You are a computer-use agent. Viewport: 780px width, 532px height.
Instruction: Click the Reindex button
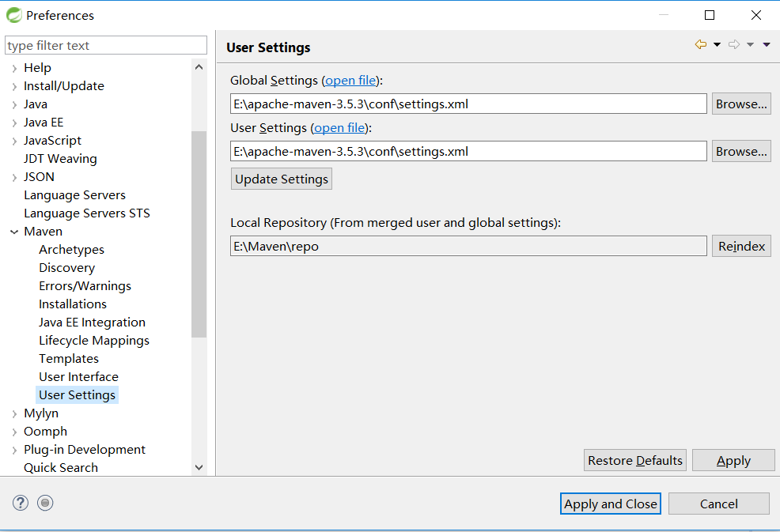coord(741,246)
